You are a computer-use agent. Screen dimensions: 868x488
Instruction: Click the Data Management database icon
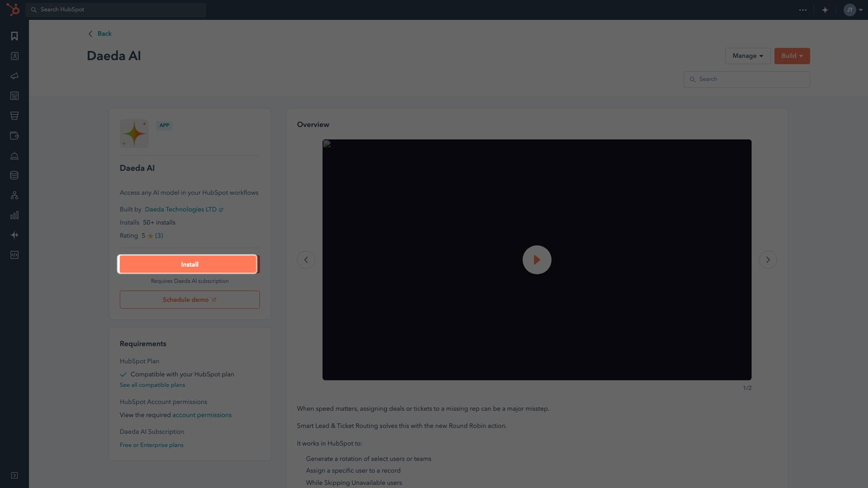(13, 173)
